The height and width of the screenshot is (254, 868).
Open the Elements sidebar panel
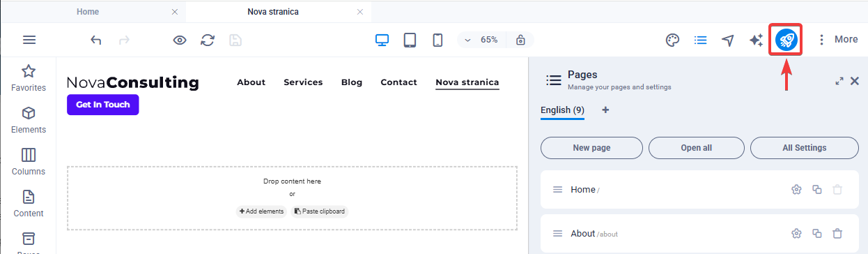click(29, 119)
